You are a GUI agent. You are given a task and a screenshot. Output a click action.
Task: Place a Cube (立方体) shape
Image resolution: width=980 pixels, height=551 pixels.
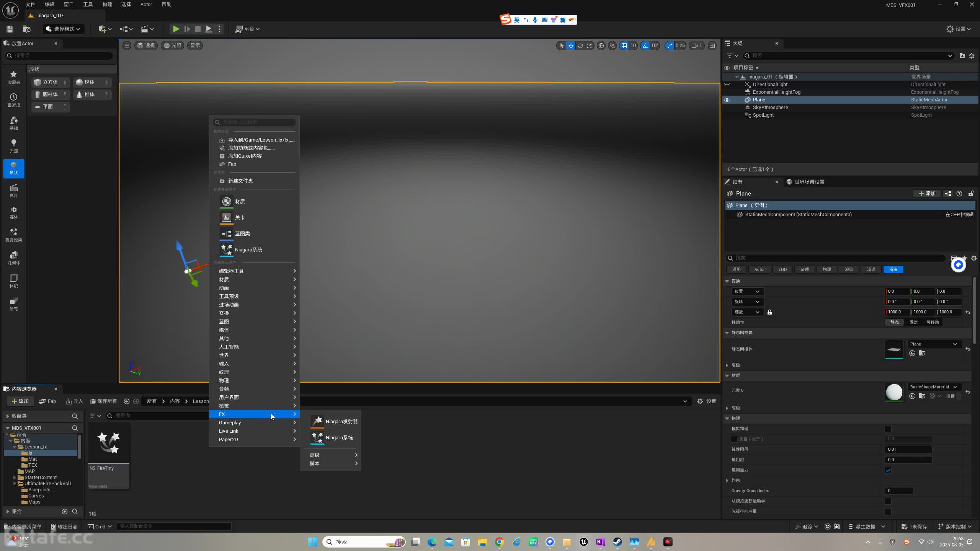point(50,82)
